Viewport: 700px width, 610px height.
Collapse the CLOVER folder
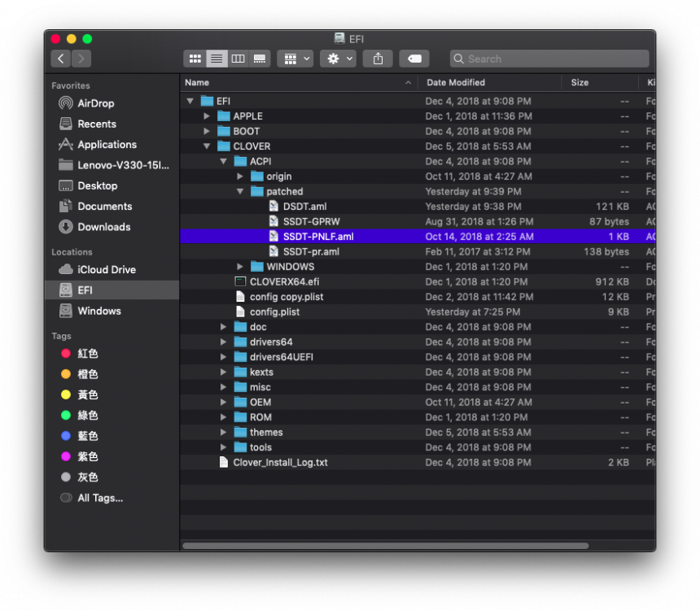tap(207, 146)
